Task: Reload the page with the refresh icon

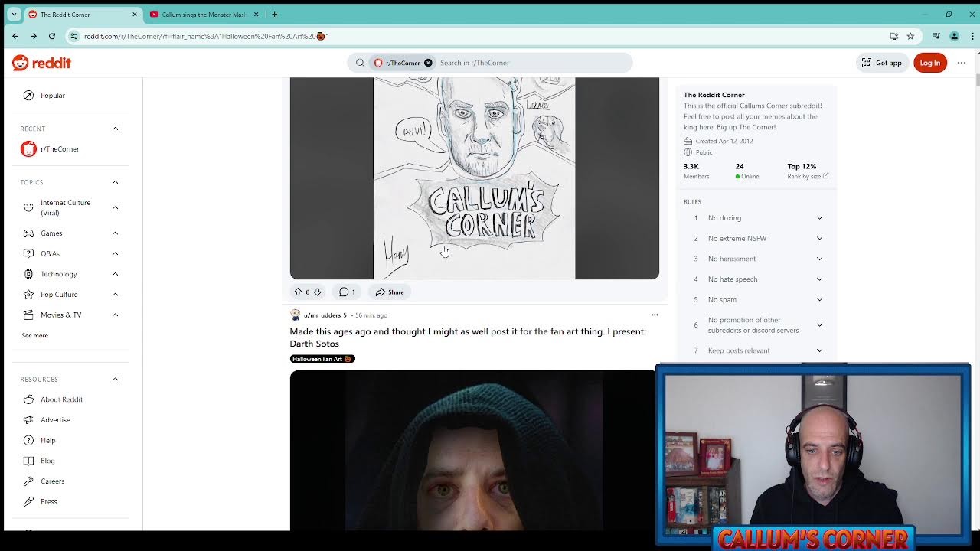Action: (x=51, y=36)
